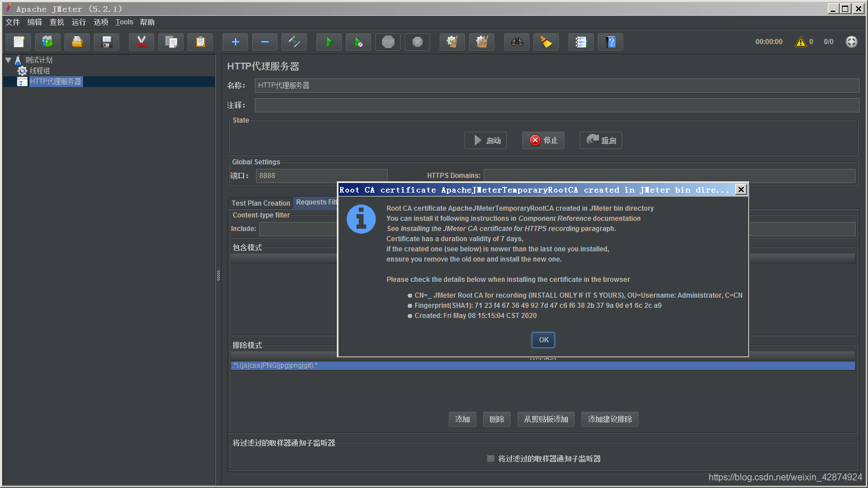
Task: Click the HTTPS Domains input field
Action: (x=669, y=176)
